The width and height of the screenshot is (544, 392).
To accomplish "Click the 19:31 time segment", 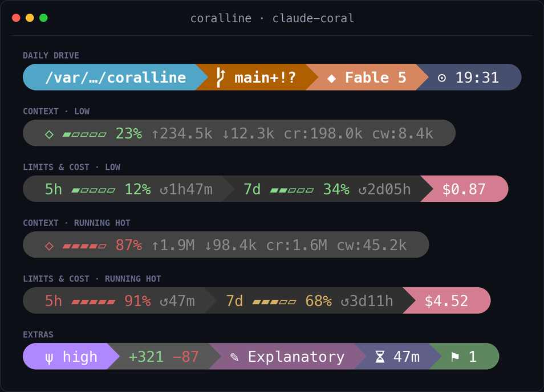I will [469, 77].
